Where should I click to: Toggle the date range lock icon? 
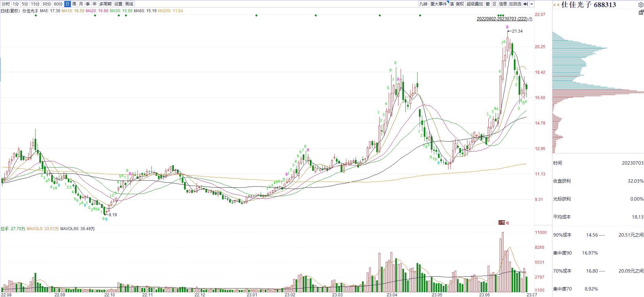[530, 19]
